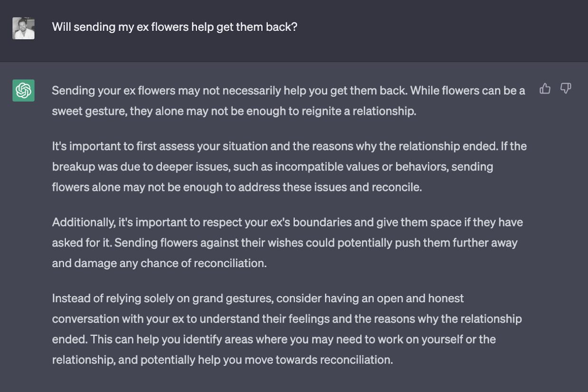
Task: Click the paragraph starting "Sending your ex flowers may"
Action: point(289,101)
